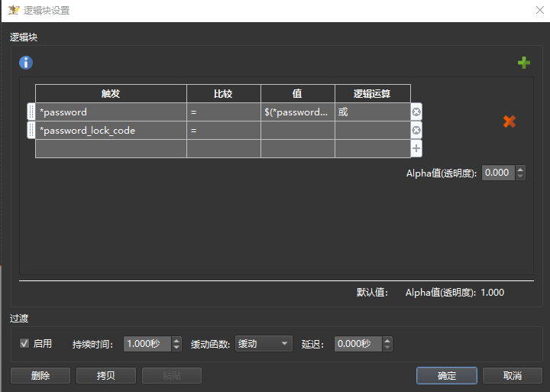Open the 缓动函数 dropdown
This screenshot has width=550, height=392.
[x=264, y=344]
